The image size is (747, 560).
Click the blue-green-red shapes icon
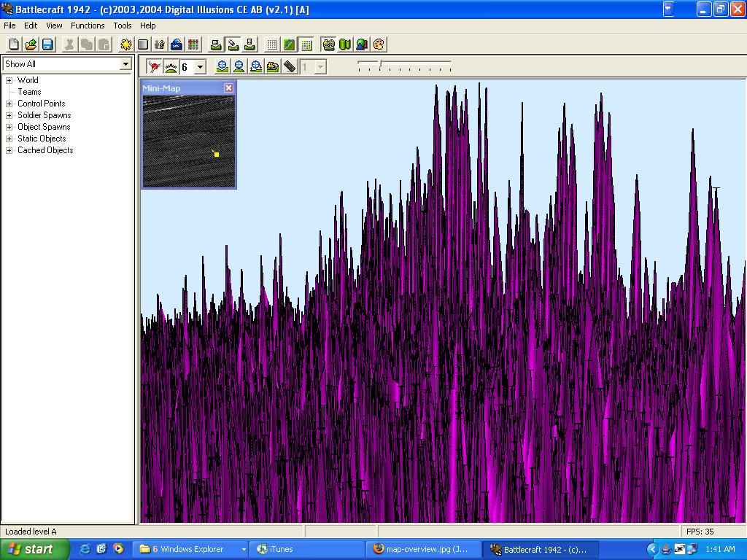362,44
